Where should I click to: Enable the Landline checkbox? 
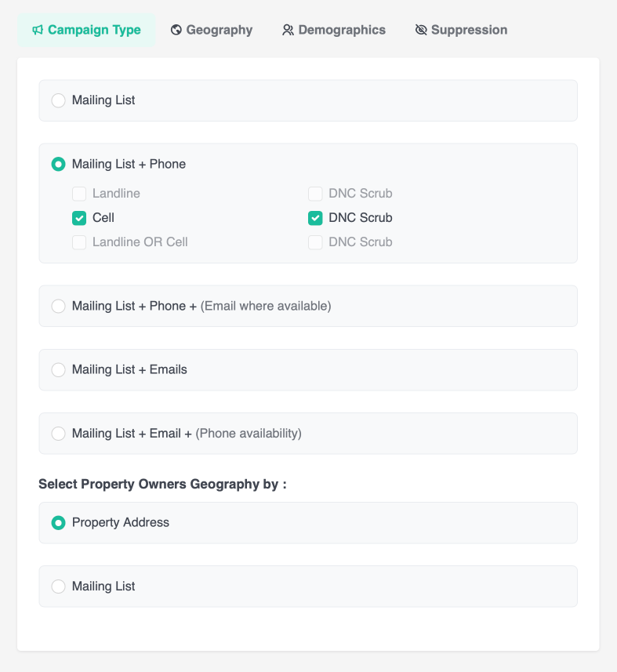[x=79, y=194]
